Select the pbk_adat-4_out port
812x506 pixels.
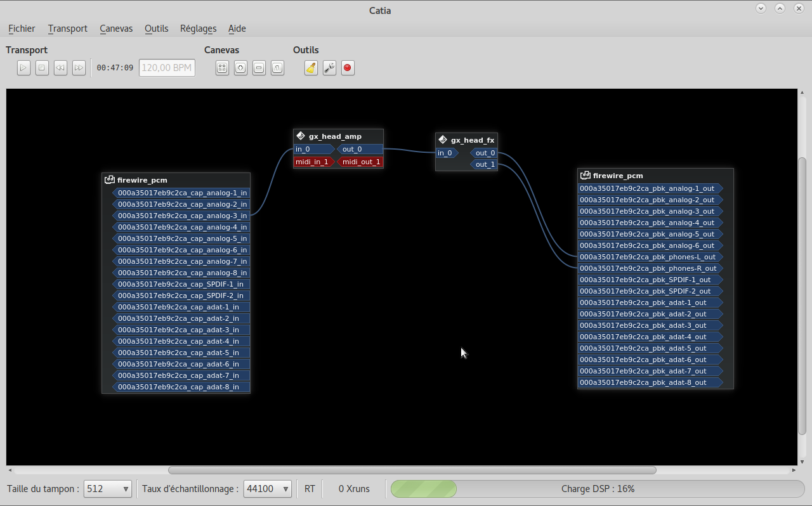tap(651, 337)
